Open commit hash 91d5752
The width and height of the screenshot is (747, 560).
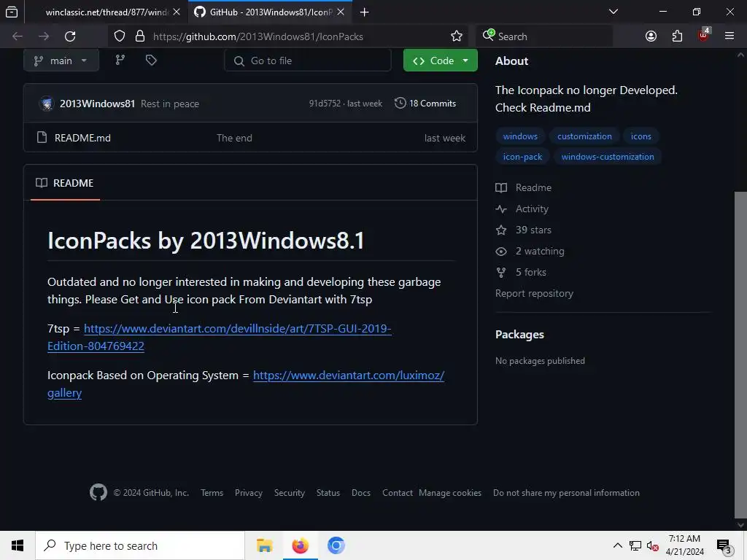(x=325, y=104)
